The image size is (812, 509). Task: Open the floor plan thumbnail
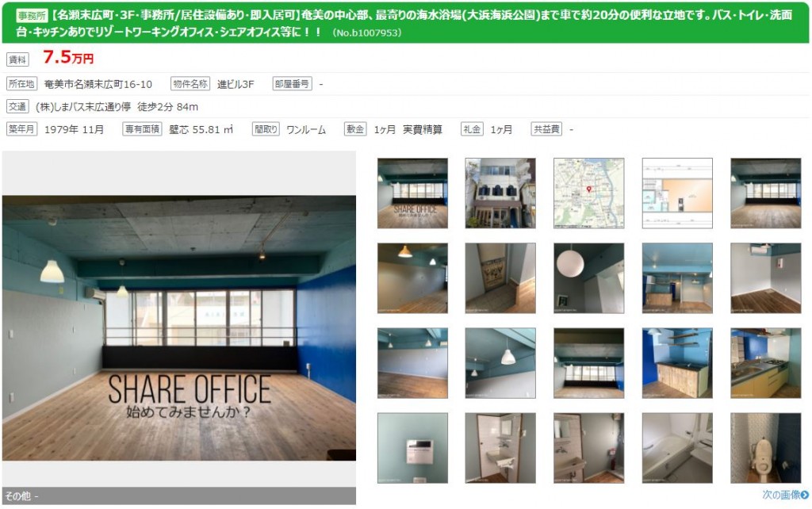[x=677, y=193]
